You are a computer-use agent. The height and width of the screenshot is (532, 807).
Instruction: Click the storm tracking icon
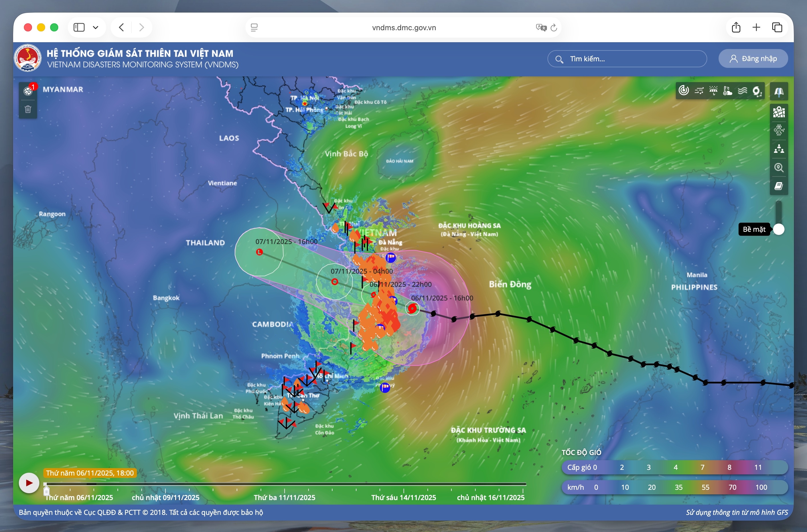[x=757, y=91]
